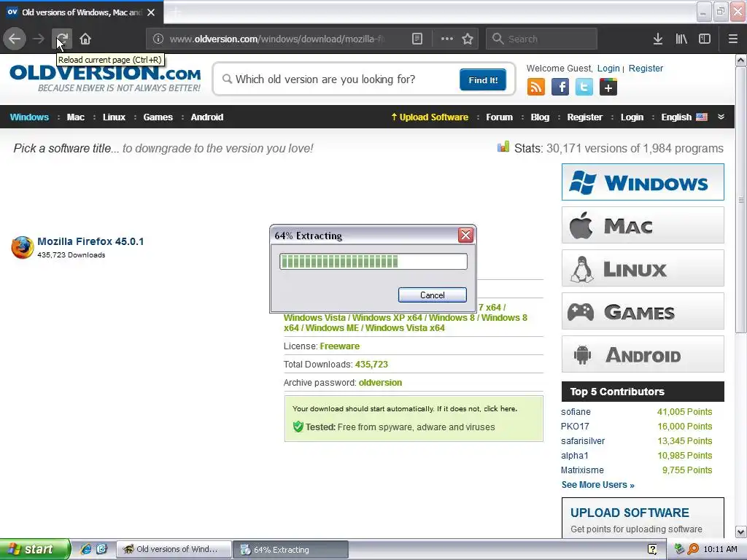Screen dimensions: 747x560
Task: Open the Blog nav link
Action: coord(540,117)
